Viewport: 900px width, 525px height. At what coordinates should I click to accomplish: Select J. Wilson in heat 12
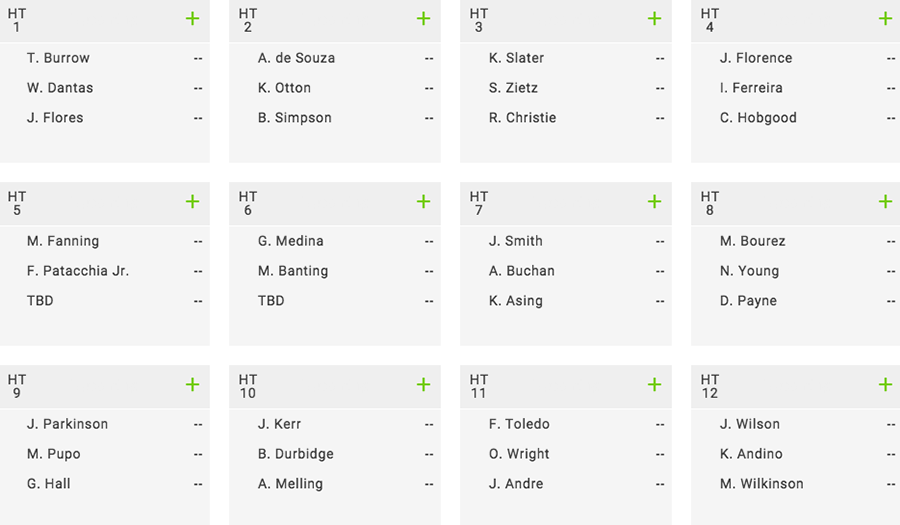coord(750,424)
